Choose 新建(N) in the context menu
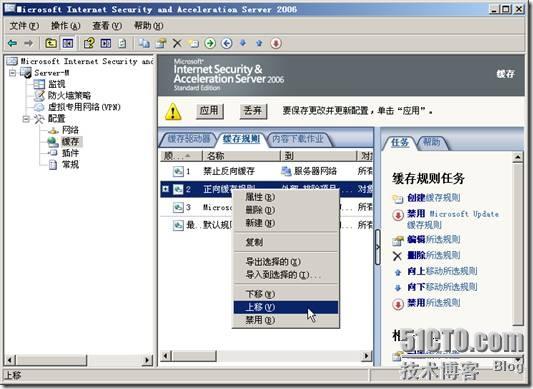 coord(286,223)
